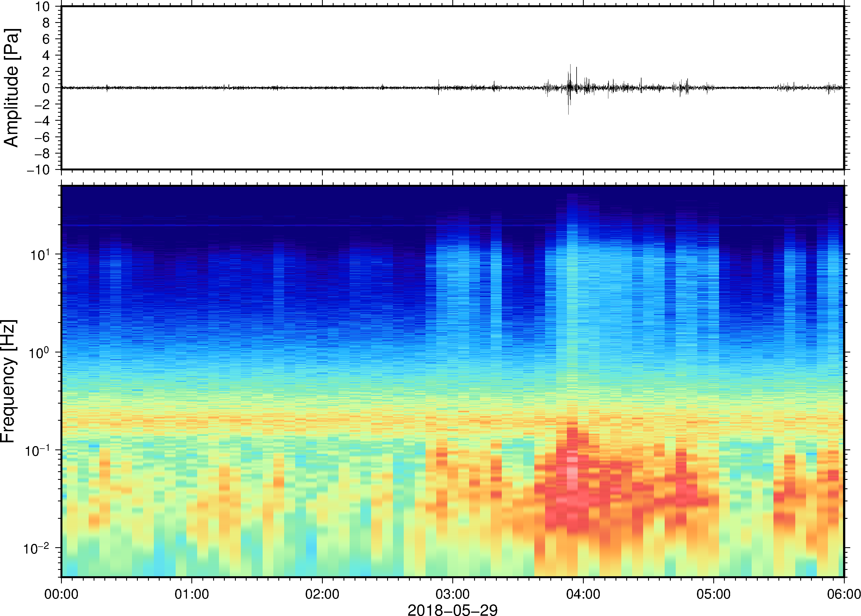Select the "04:00" time tick label
The height and width of the screenshot is (616, 861).
[583, 594]
